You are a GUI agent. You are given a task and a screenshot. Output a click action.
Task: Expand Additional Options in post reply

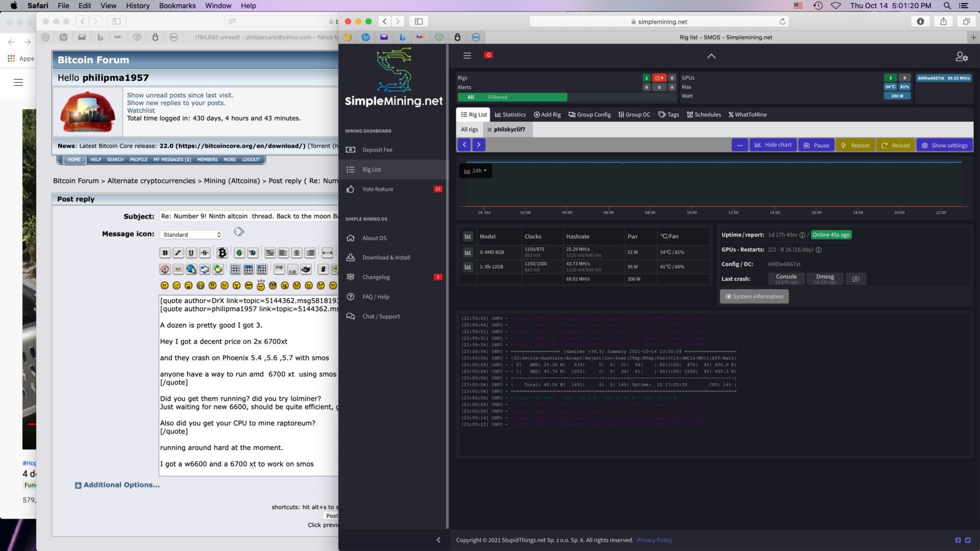(117, 485)
